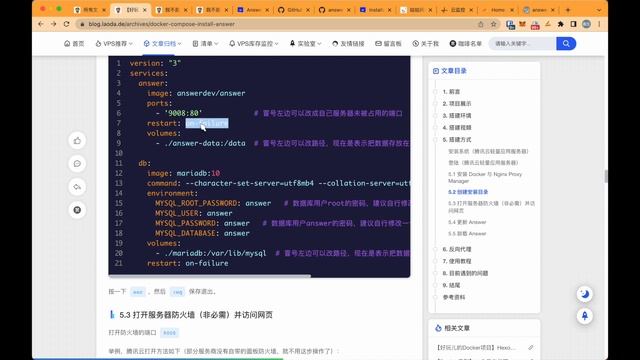
Task: Go back with browser back arrow
Action: coord(40,24)
